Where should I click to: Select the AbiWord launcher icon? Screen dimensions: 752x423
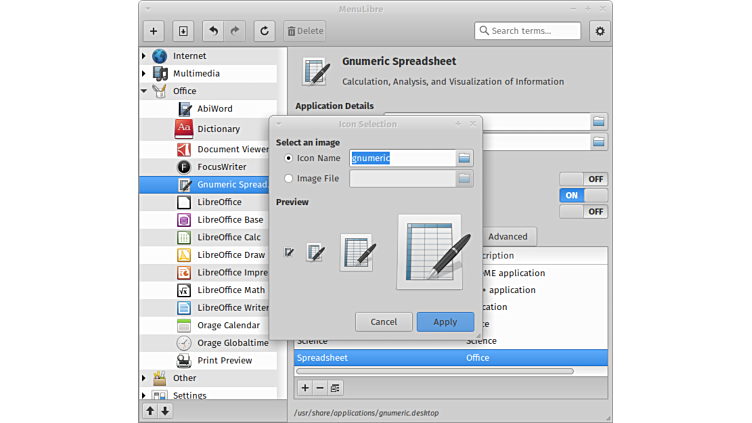click(x=184, y=109)
